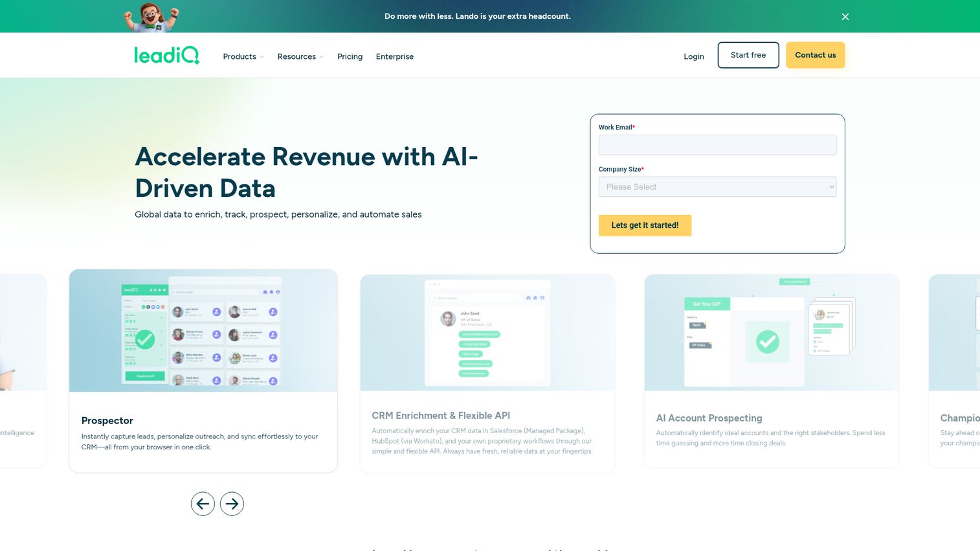Image resolution: width=980 pixels, height=551 pixels.
Task: Click the Prospector card description text
Action: tap(200, 442)
